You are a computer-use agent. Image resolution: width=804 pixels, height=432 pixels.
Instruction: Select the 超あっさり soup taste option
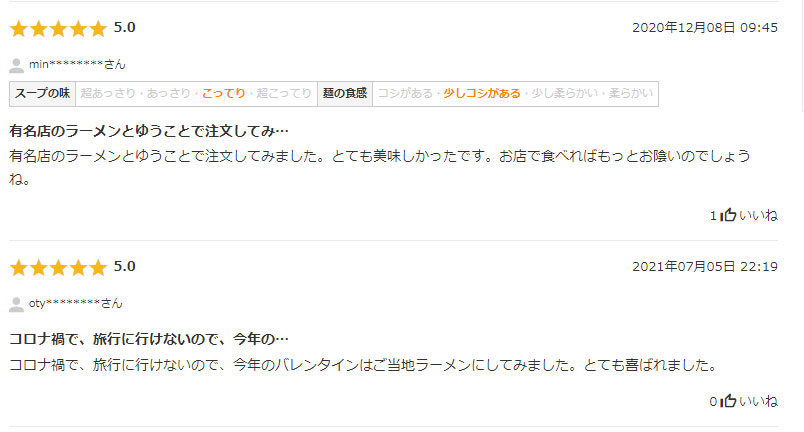coord(108,93)
